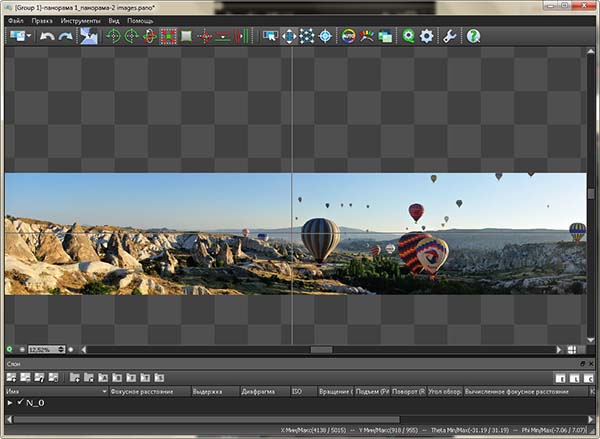Open the Помощь menu

[x=141, y=20]
